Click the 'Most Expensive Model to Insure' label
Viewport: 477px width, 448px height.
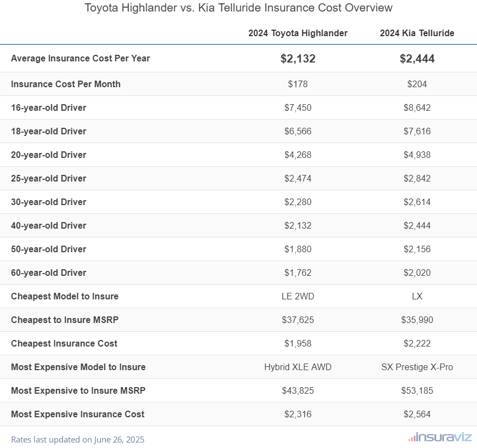point(78,367)
